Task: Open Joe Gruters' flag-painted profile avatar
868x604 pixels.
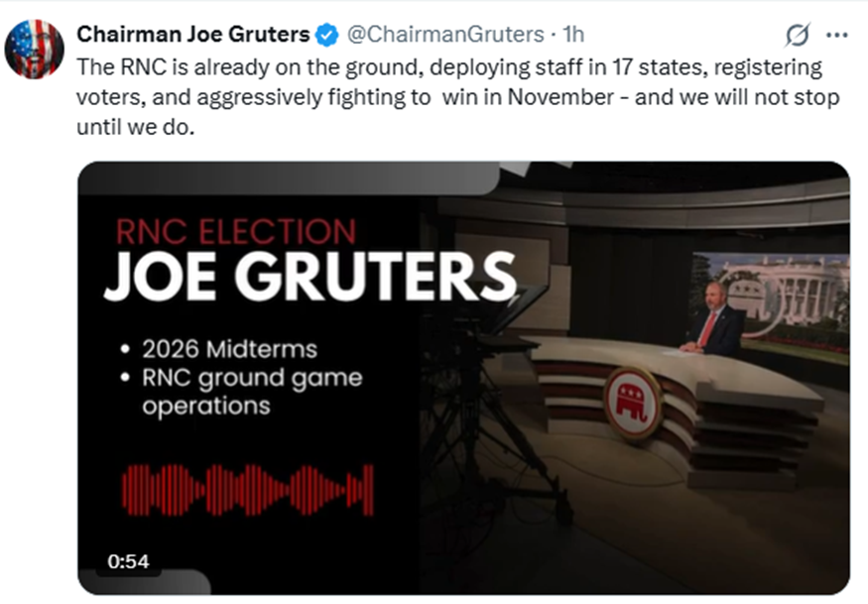Action: pos(35,49)
